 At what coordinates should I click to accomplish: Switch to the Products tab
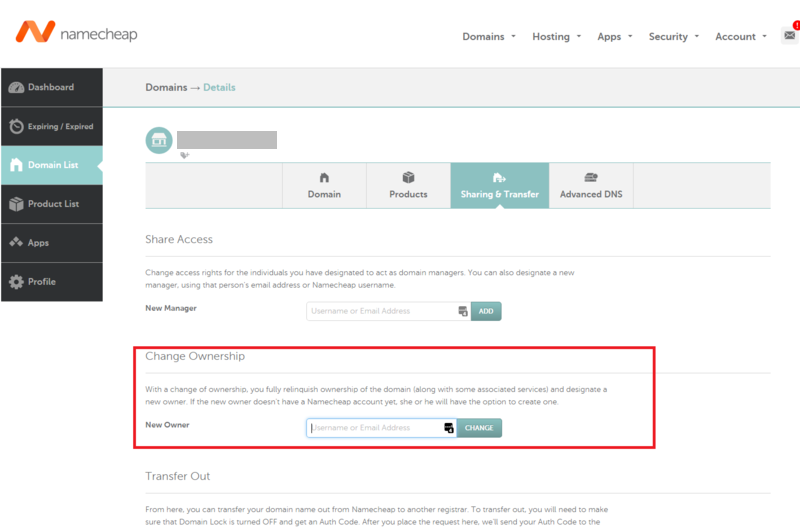click(408, 186)
